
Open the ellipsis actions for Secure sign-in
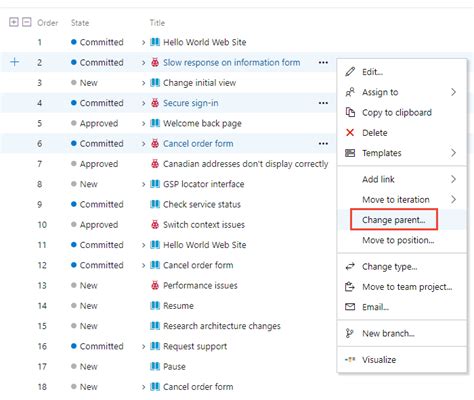(323, 103)
